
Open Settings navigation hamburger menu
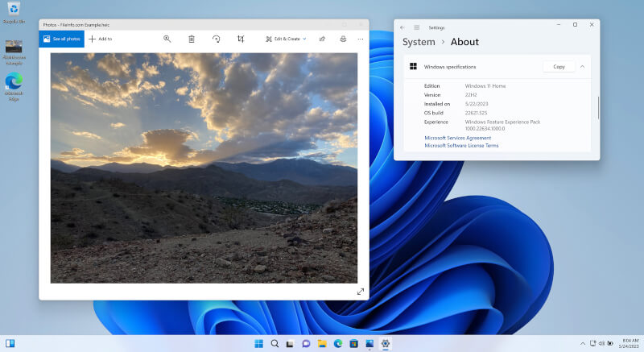tap(416, 27)
